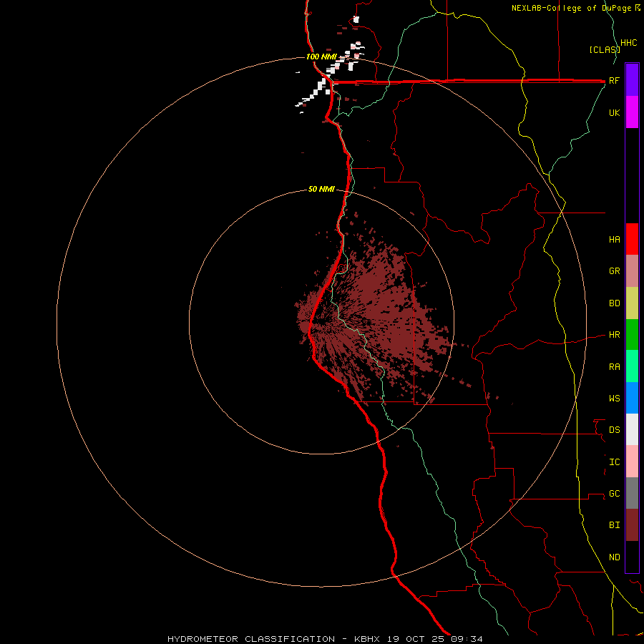Click the RF purple color swatch
The width and height of the screenshot is (644, 644).
632,80
